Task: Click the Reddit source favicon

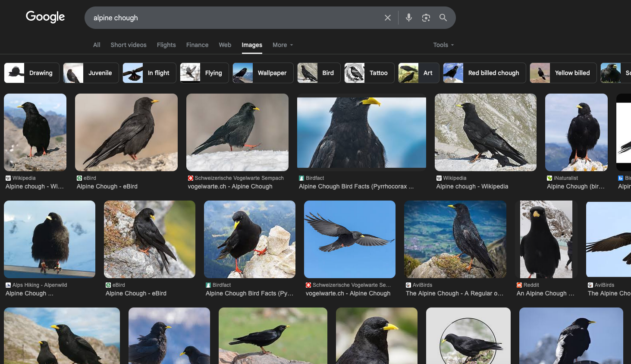Action: (x=519, y=285)
